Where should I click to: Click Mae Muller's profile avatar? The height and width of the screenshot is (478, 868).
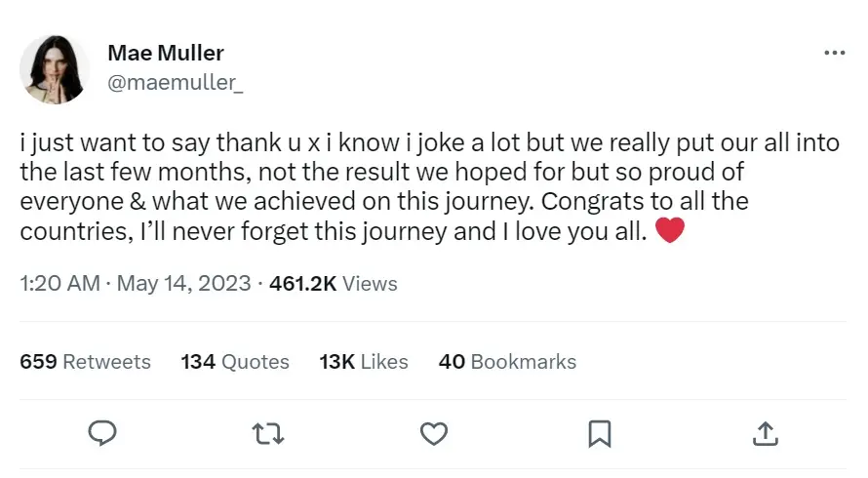point(56,70)
